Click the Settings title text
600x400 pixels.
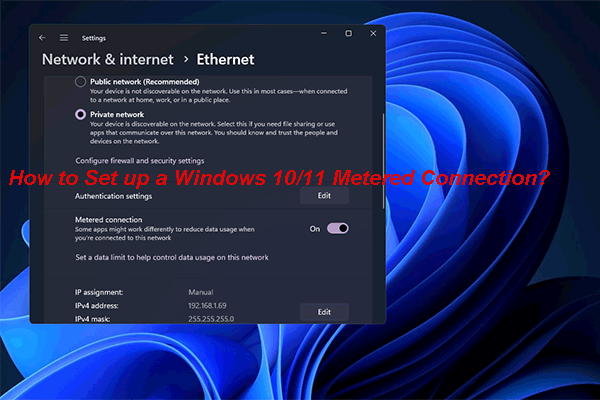coord(94,38)
